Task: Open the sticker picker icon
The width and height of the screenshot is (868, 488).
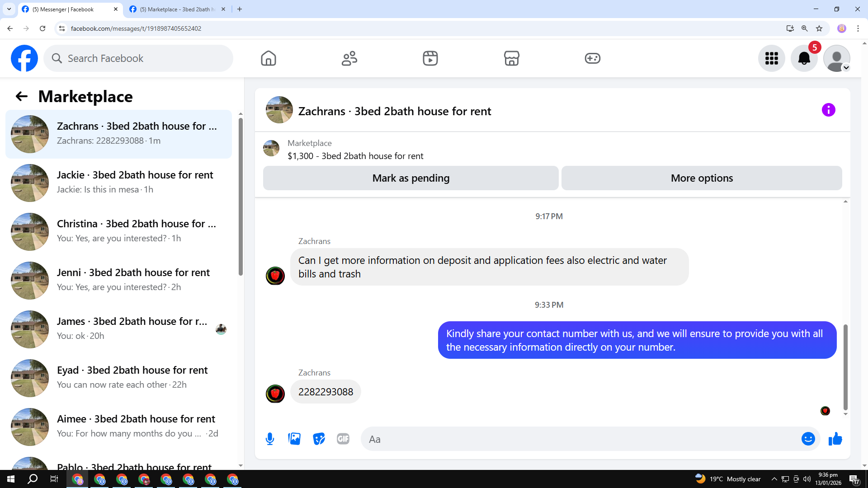Action: point(319,439)
